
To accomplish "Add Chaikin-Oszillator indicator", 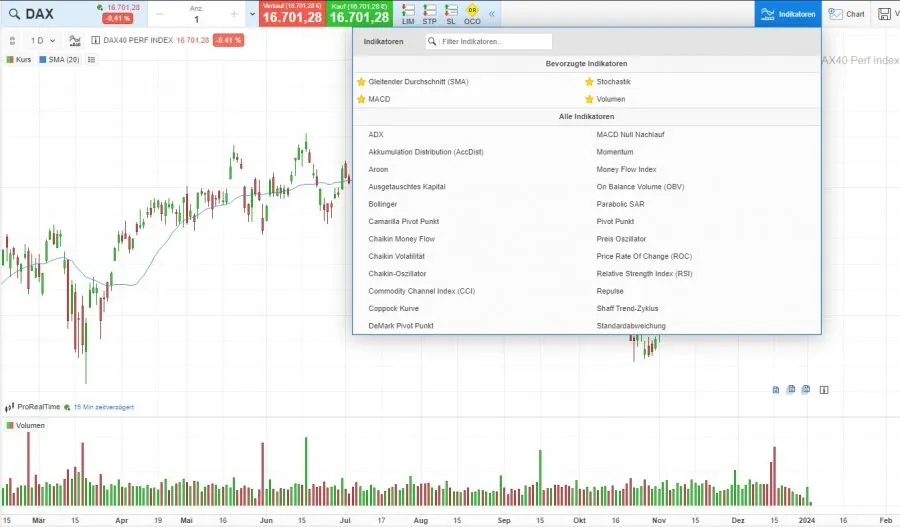I will coord(397,273).
